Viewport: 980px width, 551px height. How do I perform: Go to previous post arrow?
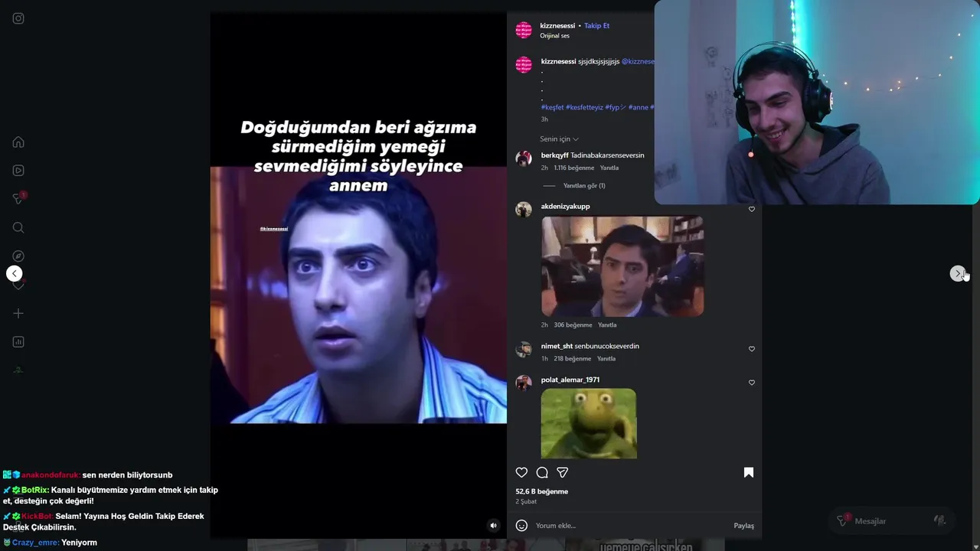tap(14, 273)
